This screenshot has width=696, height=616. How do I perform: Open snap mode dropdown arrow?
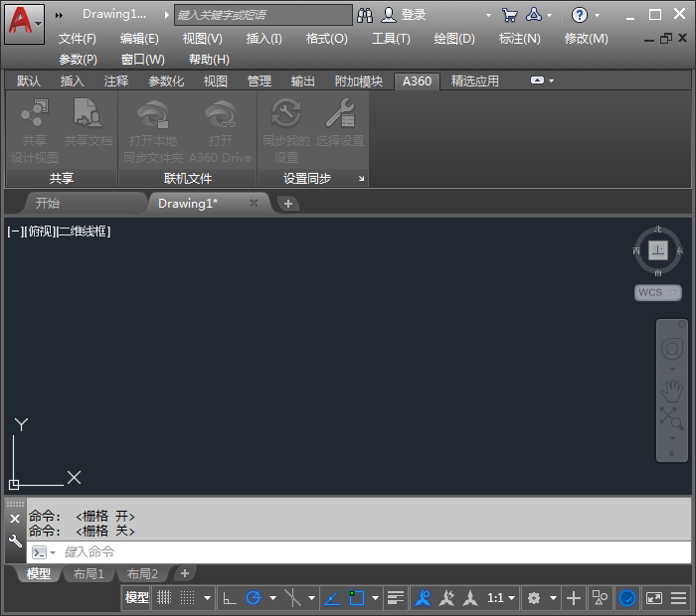pyautogui.click(x=207, y=598)
